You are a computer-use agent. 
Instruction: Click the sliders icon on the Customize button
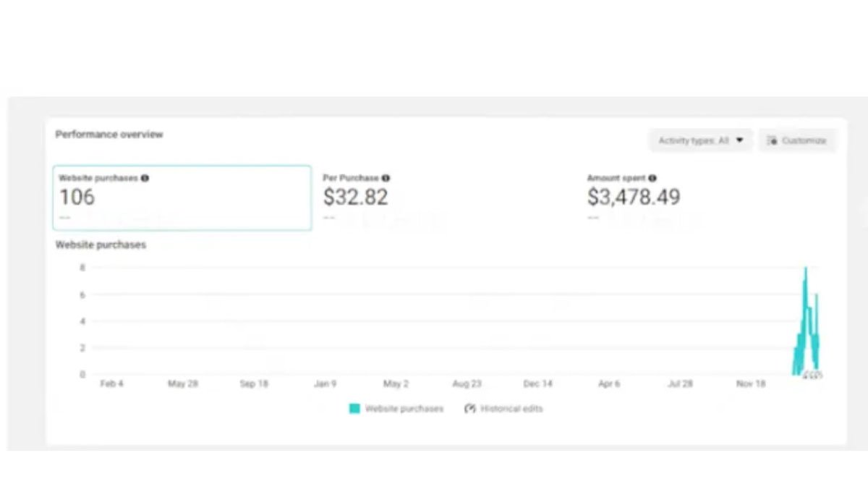[772, 140]
